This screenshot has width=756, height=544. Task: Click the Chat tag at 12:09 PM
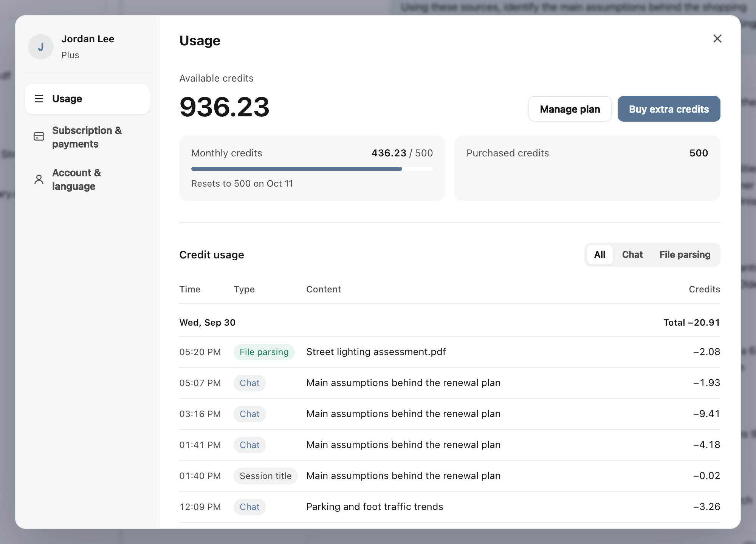(x=249, y=507)
